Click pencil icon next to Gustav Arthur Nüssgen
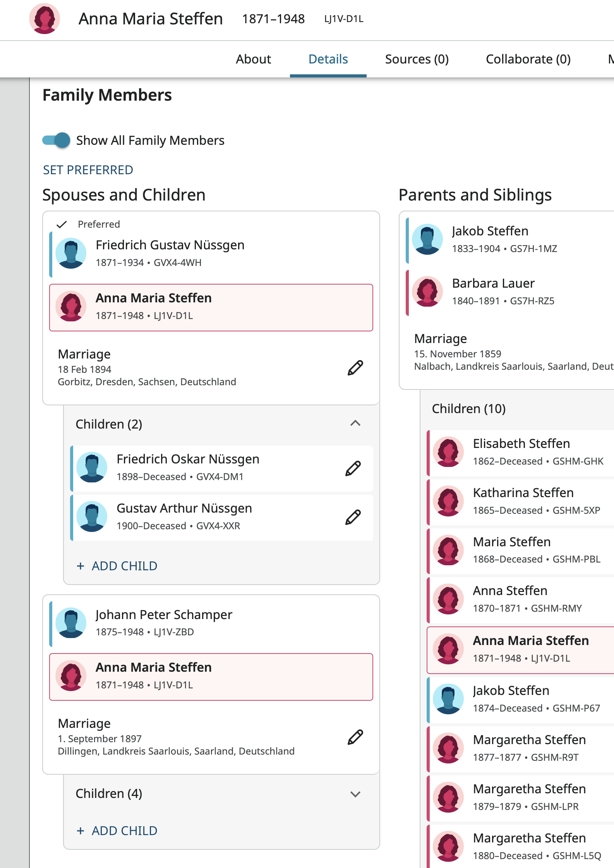This screenshot has width=614, height=868. [x=353, y=517]
